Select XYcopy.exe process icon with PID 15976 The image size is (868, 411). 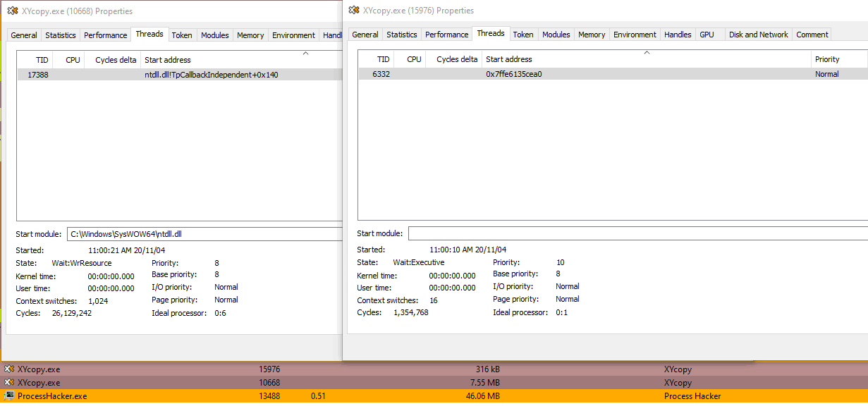coord(9,369)
